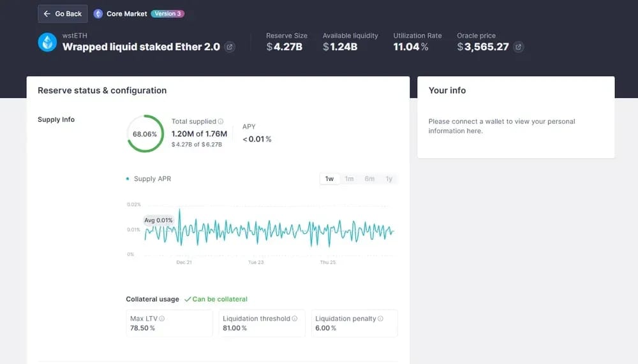Click the '1.20M of 1.76M' supplied text
This screenshot has height=364, width=638.
coord(199,134)
